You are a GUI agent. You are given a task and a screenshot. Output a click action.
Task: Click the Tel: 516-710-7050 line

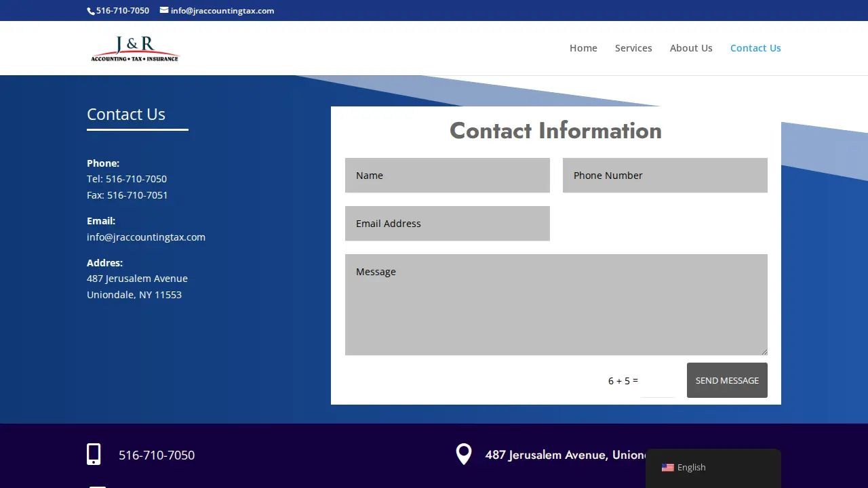(127, 179)
